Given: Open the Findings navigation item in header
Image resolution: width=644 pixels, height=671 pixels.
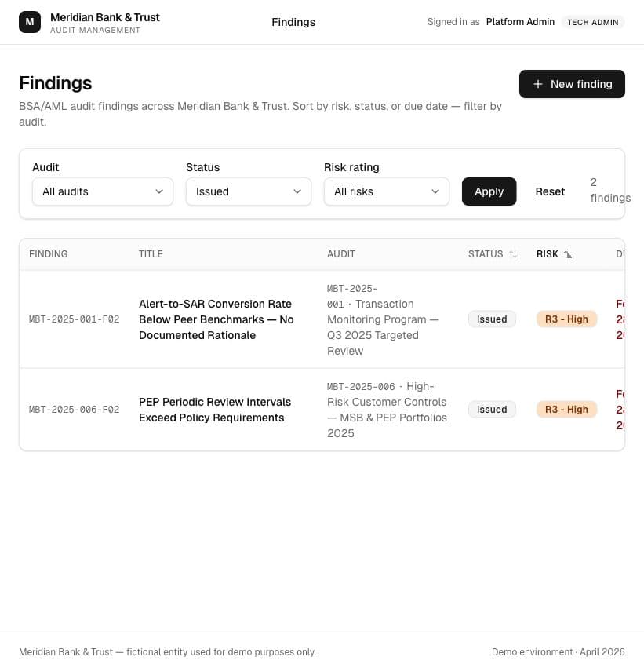Looking at the screenshot, I should [293, 22].
